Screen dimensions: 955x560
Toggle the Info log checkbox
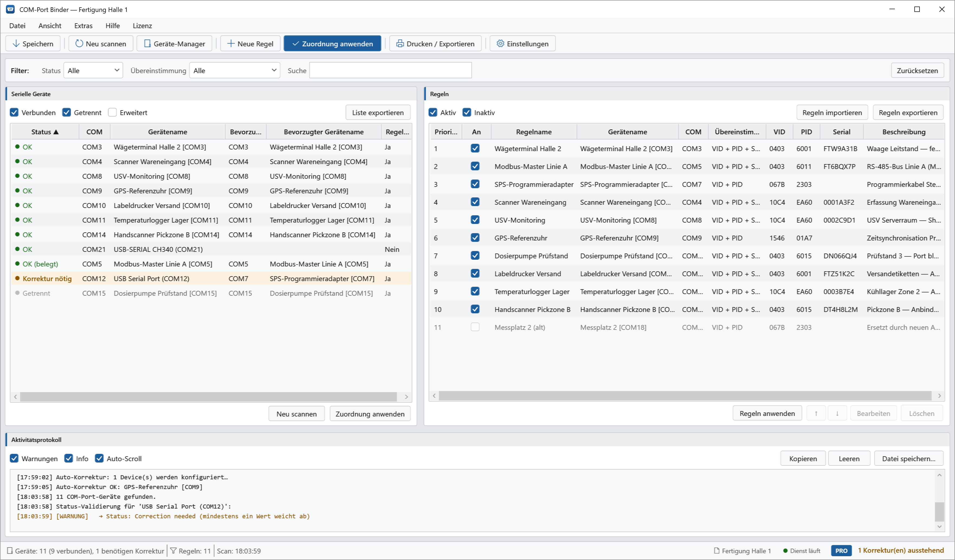69,458
